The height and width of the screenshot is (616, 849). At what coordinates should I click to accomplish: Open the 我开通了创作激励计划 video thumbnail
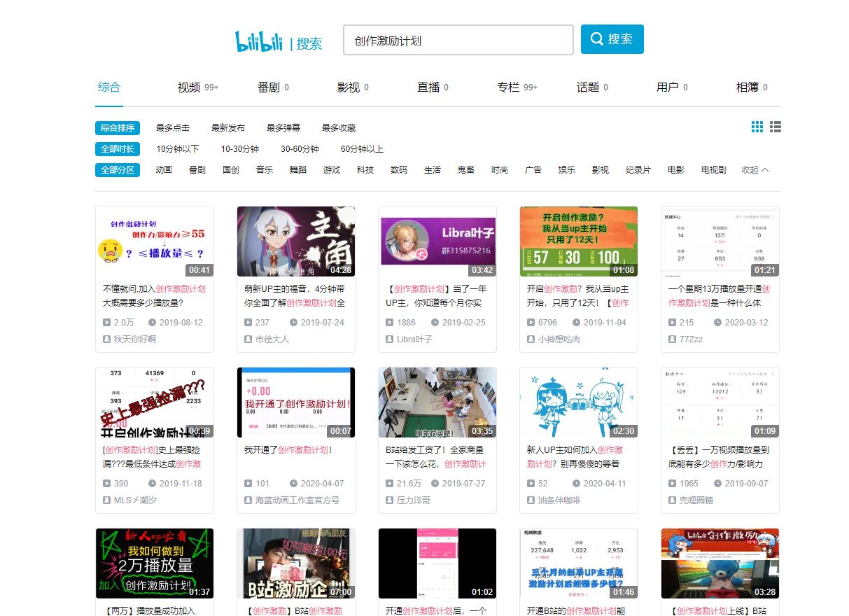point(296,401)
